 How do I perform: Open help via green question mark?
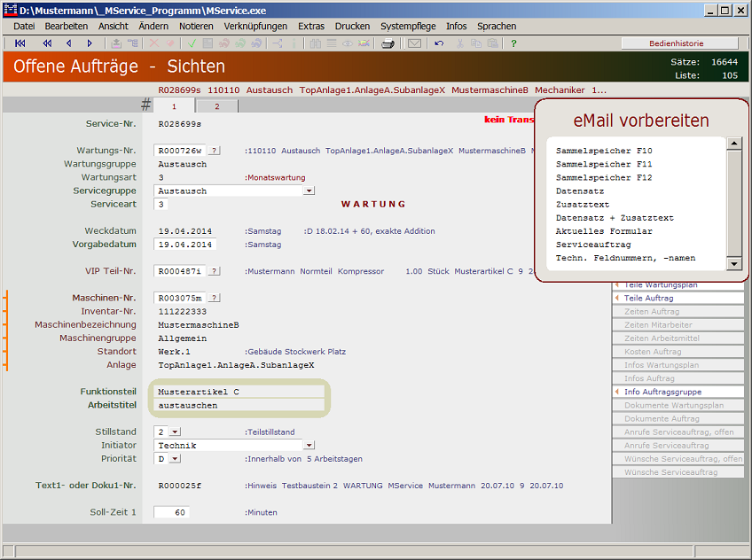(513, 43)
